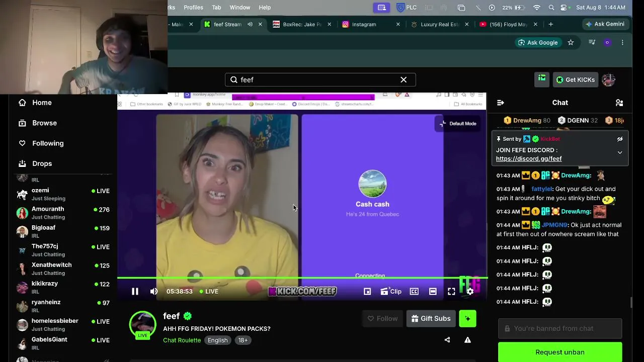Open the Chrome three-dot menu
Image resolution: width=644 pixels, height=362 pixels.
[x=622, y=43]
